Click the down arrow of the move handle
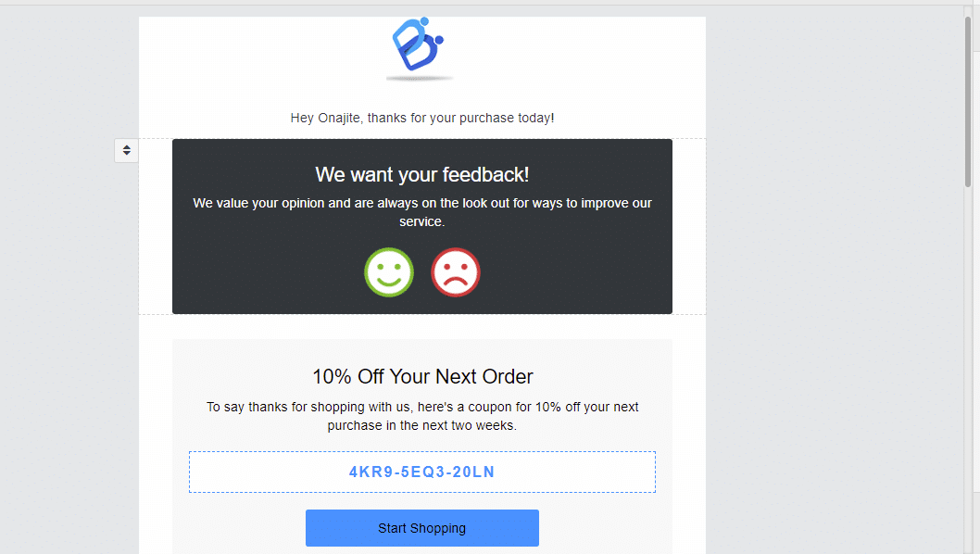 (x=126, y=153)
